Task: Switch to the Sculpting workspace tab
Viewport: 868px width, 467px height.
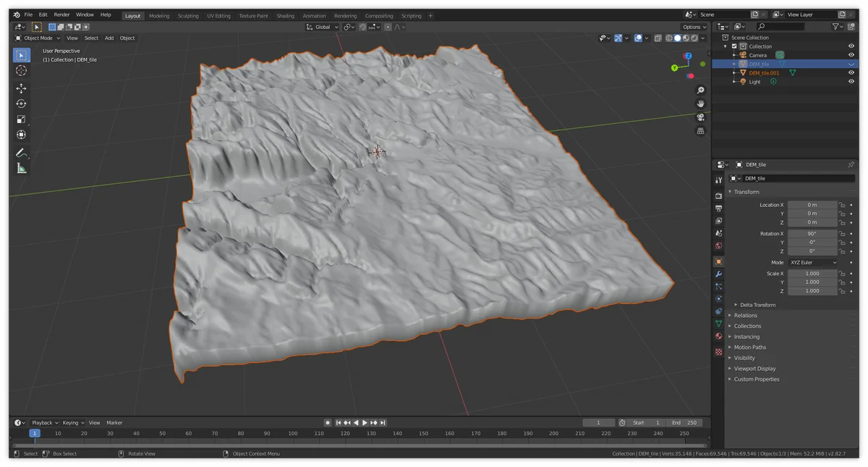Action: click(x=188, y=16)
